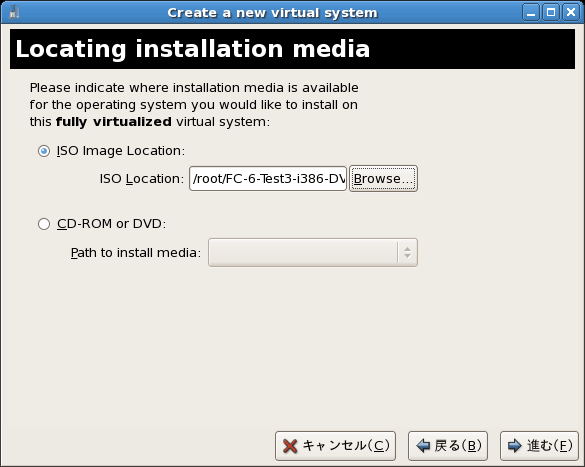585x467 pixels.
Task: Click the up-down arrows of media path dropdown
Action: pos(407,253)
